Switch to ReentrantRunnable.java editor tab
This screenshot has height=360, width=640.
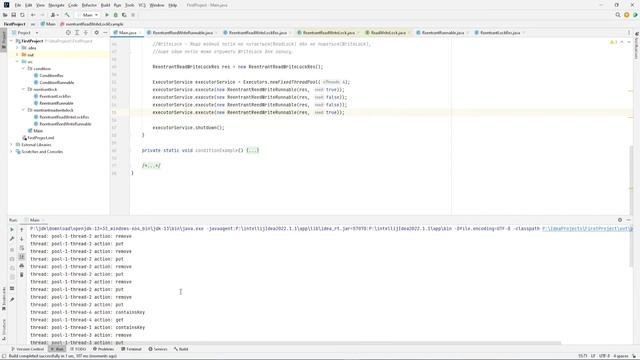click(442, 32)
